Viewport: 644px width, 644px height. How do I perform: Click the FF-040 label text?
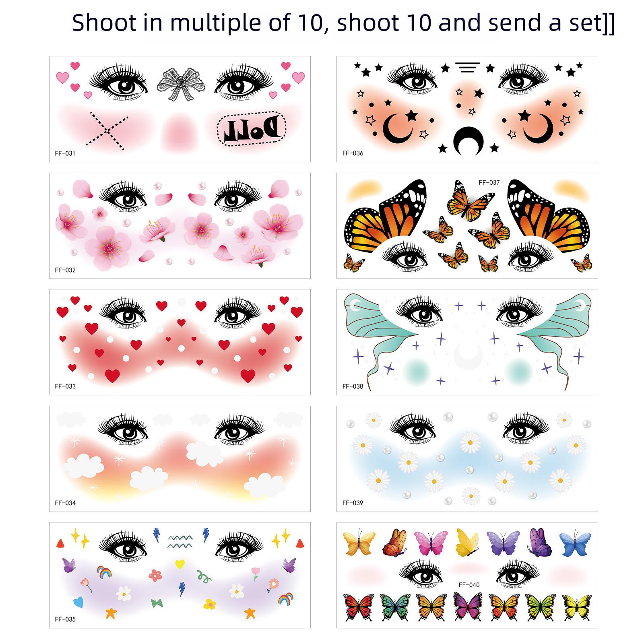[469, 585]
